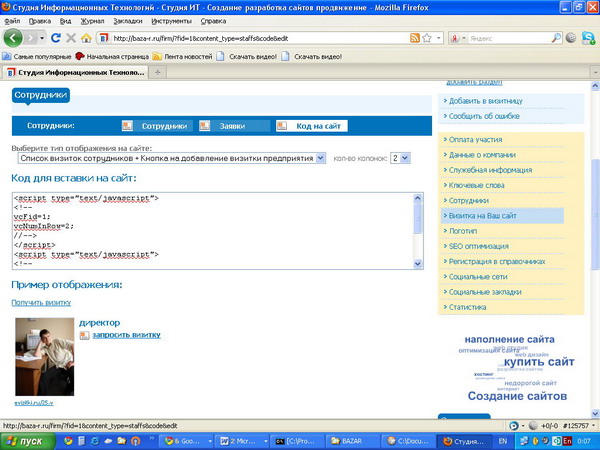The image size is (600, 450).
Task: Go to the Home page icon
Action: (x=86, y=38)
